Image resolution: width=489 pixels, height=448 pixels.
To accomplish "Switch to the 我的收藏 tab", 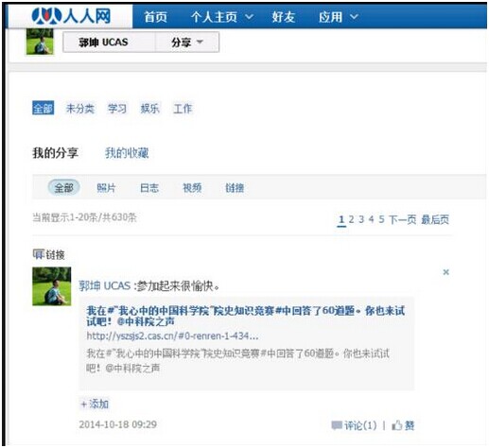I will 127,153.
